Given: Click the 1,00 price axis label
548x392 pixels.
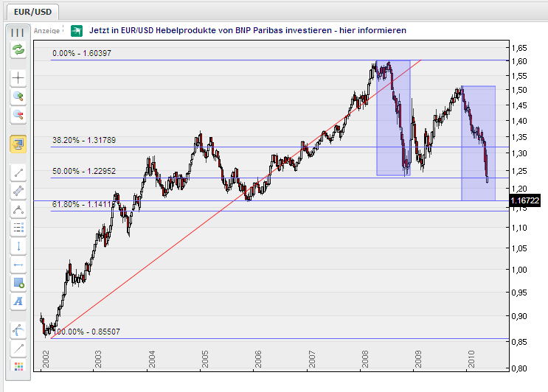Looking at the screenshot, I should (519, 270).
